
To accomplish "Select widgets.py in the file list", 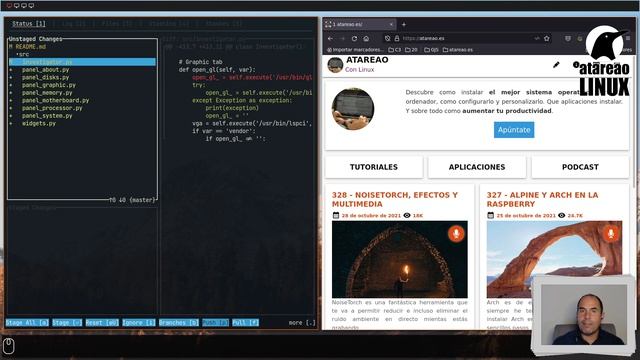I will [39, 123].
